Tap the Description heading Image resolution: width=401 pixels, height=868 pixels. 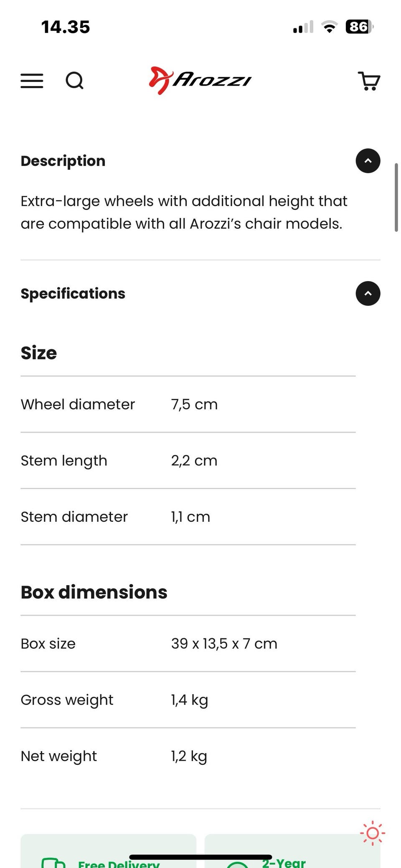(x=63, y=161)
